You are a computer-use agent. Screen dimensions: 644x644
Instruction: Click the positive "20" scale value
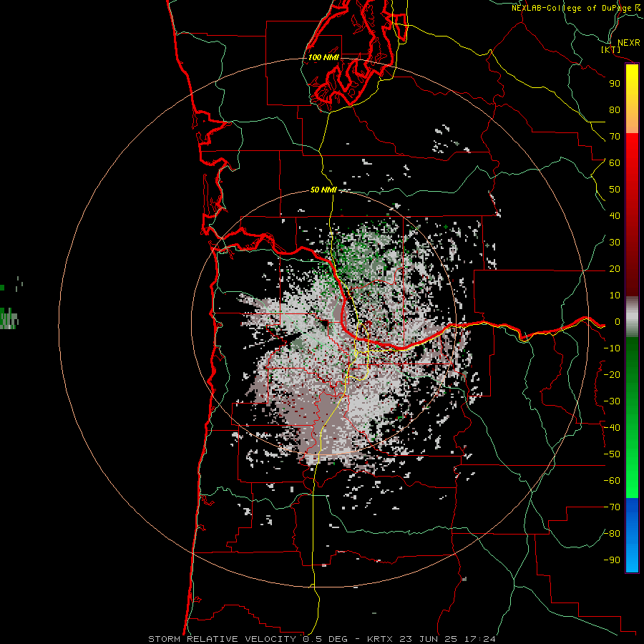[615, 269]
